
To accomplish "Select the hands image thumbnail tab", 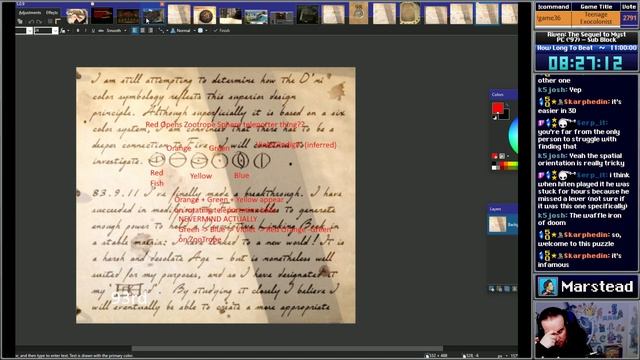I will coord(77,16).
